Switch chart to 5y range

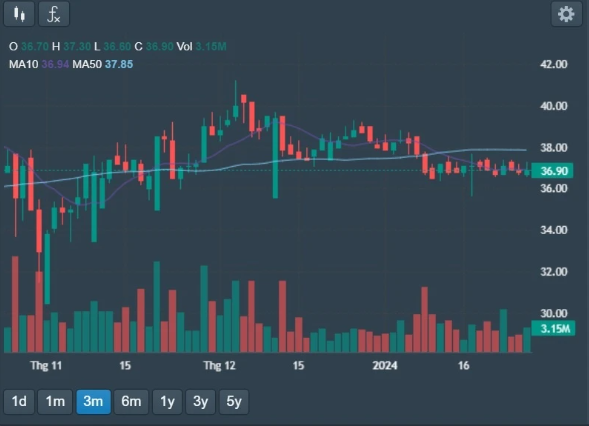click(234, 402)
